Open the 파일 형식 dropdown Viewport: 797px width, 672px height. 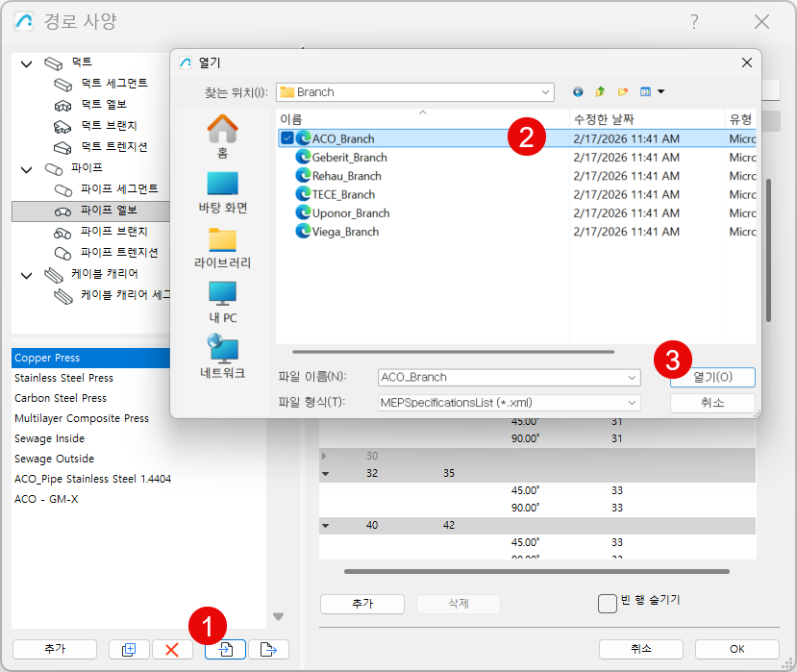[632, 403]
